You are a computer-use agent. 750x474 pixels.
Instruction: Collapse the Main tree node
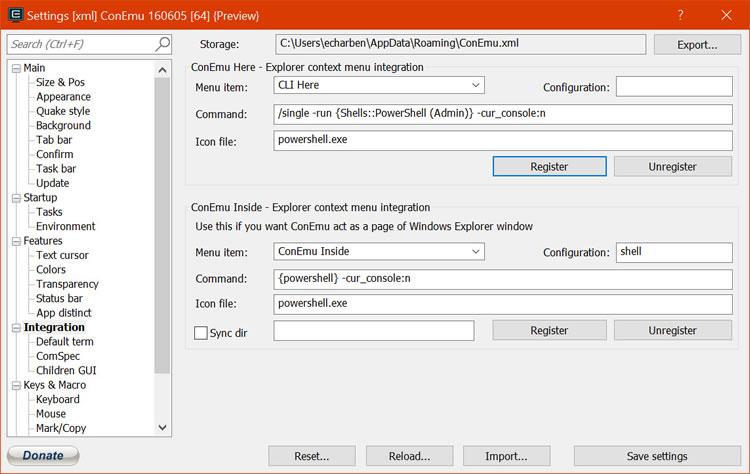(x=16, y=68)
